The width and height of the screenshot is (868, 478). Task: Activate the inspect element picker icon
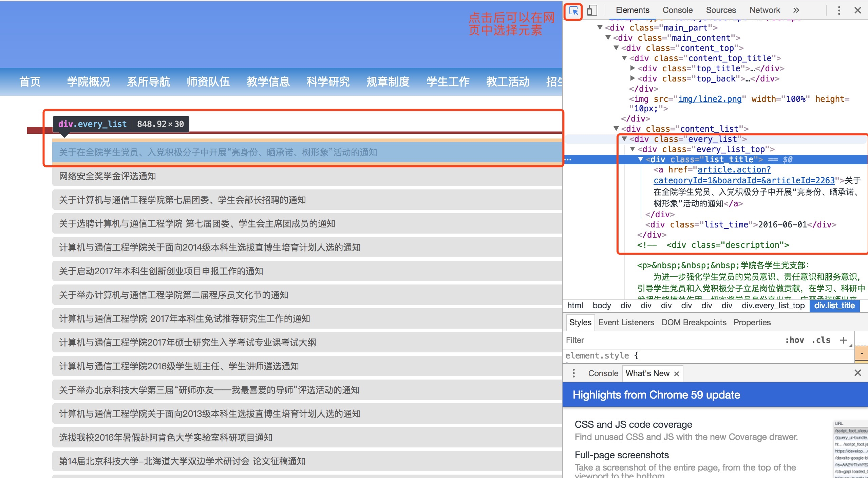click(x=573, y=11)
